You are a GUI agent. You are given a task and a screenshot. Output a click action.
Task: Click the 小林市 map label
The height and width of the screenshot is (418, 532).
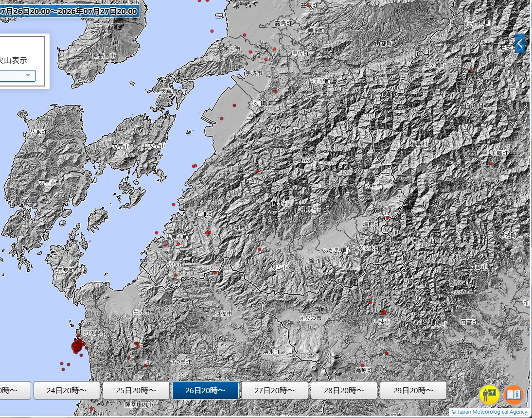381,321
